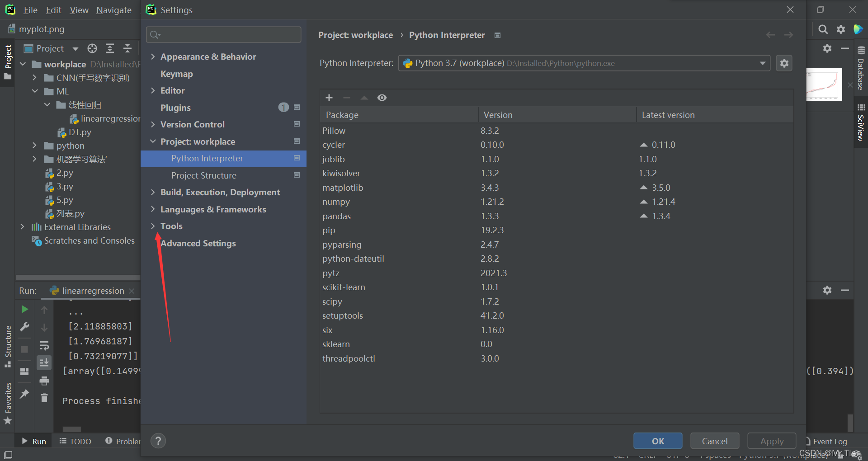Select pandas package row
Screen dimensions: 868x461
click(x=557, y=216)
